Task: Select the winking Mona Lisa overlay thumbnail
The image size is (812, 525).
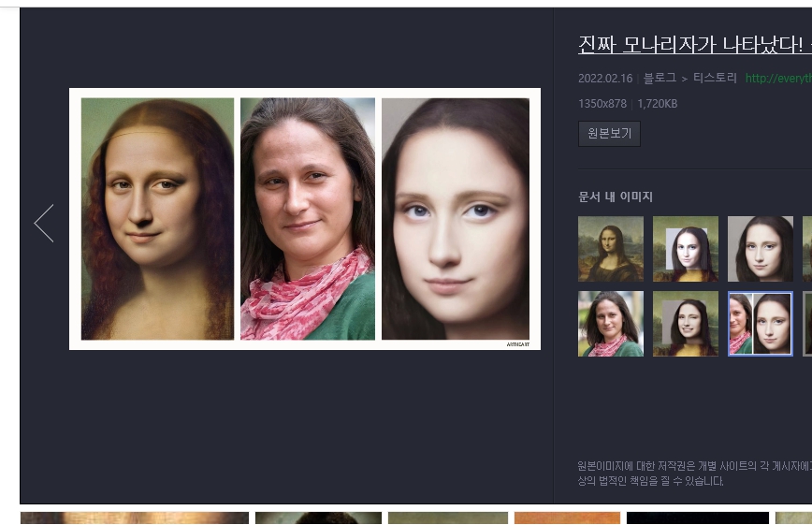Action: click(685, 324)
